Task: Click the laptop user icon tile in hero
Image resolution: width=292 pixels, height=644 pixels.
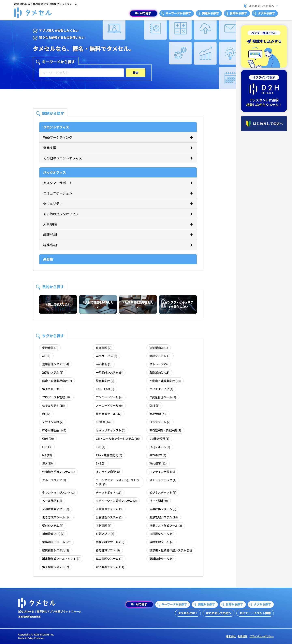Action: 114,29
